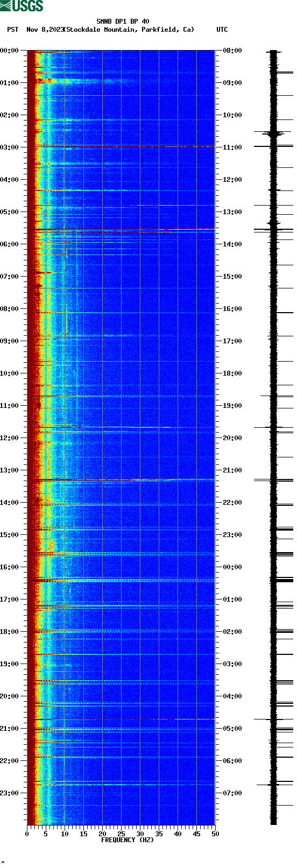297x868 pixels.
Task: Click the date text Nov 8,2023
Action: point(45,30)
